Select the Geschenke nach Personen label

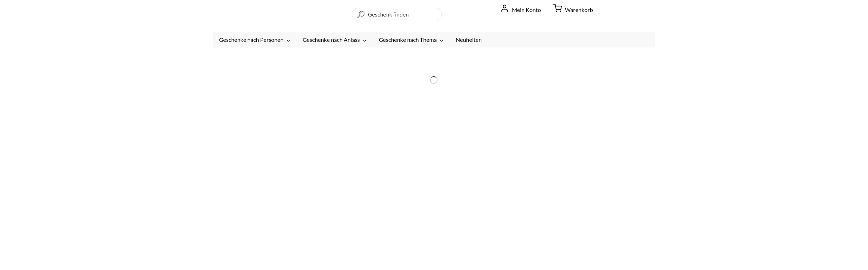tap(251, 40)
